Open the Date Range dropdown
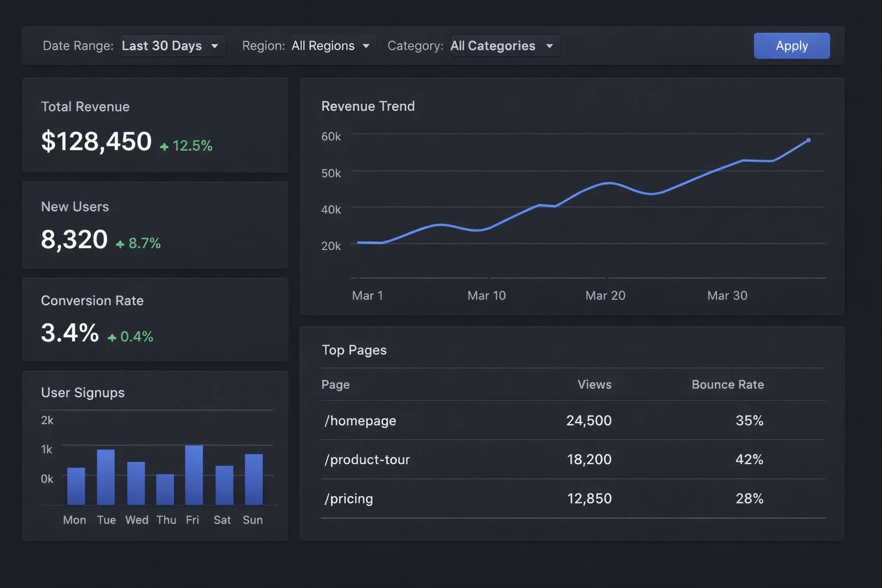This screenshot has height=588, width=882. 171,46
